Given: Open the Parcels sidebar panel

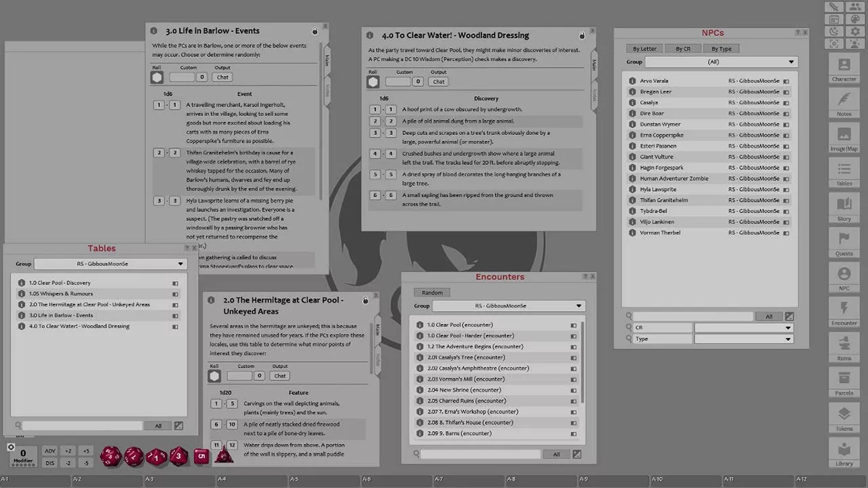Looking at the screenshot, I should click(844, 382).
